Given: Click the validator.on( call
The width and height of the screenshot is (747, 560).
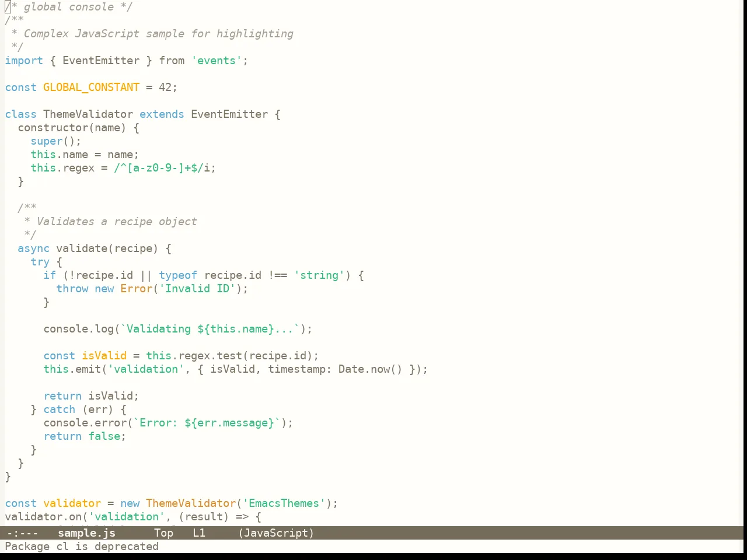Looking at the screenshot, I should pos(46,516).
